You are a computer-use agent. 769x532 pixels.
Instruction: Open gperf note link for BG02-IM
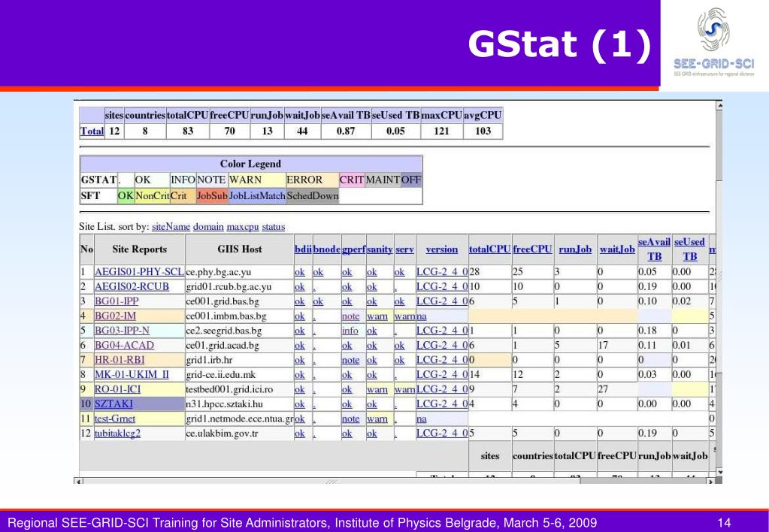(350, 316)
